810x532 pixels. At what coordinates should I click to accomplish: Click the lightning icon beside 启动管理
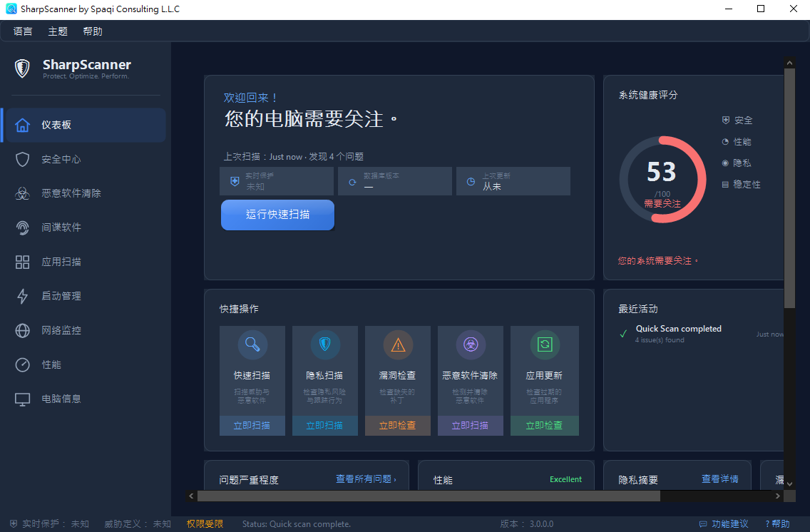click(x=22, y=296)
